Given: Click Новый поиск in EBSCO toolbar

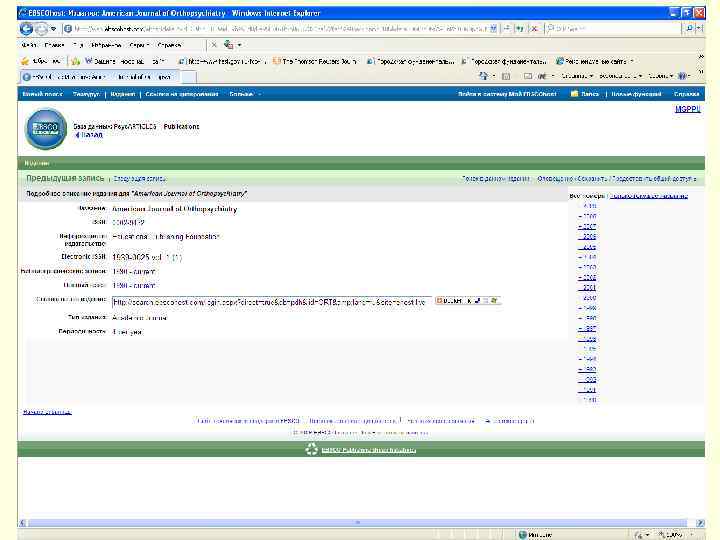Looking at the screenshot, I should click(x=42, y=94).
